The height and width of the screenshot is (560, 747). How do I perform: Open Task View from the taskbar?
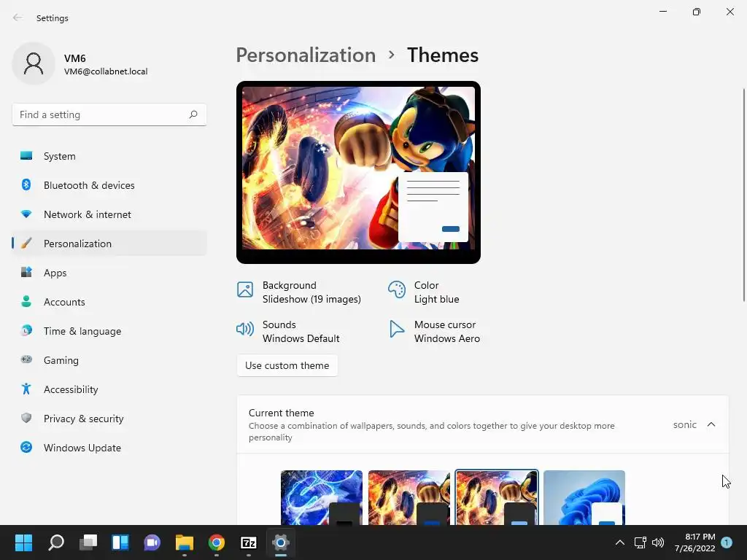[x=88, y=542]
